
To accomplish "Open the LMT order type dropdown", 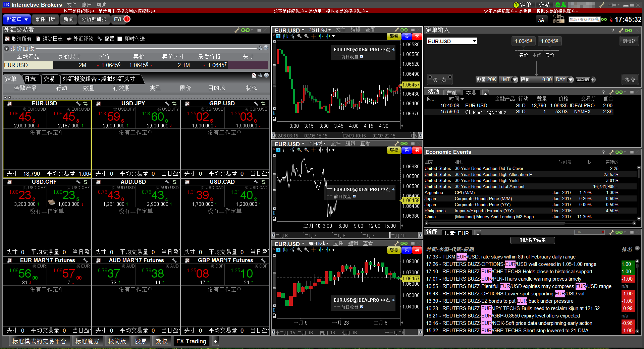I will point(515,80).
